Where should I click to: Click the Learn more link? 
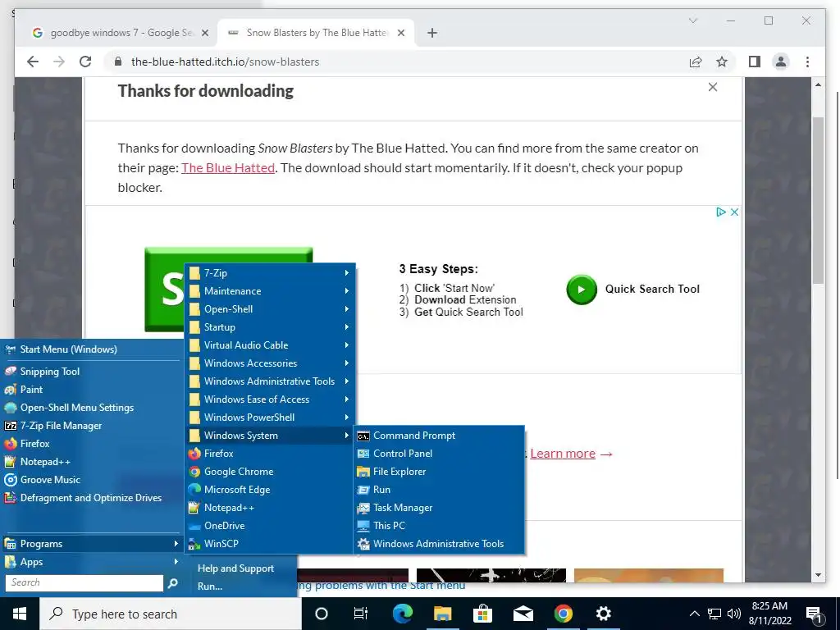563,454
